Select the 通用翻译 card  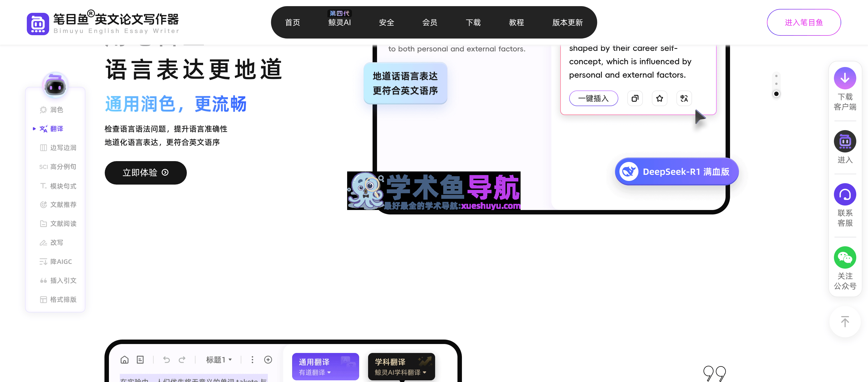(x=325, y=367)
